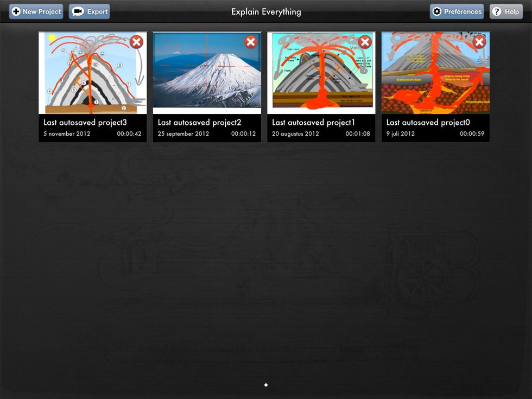This screenshot has width=532, height=399.
Task: Click duration 00:00:42
Action: click(x=129, y=134)
